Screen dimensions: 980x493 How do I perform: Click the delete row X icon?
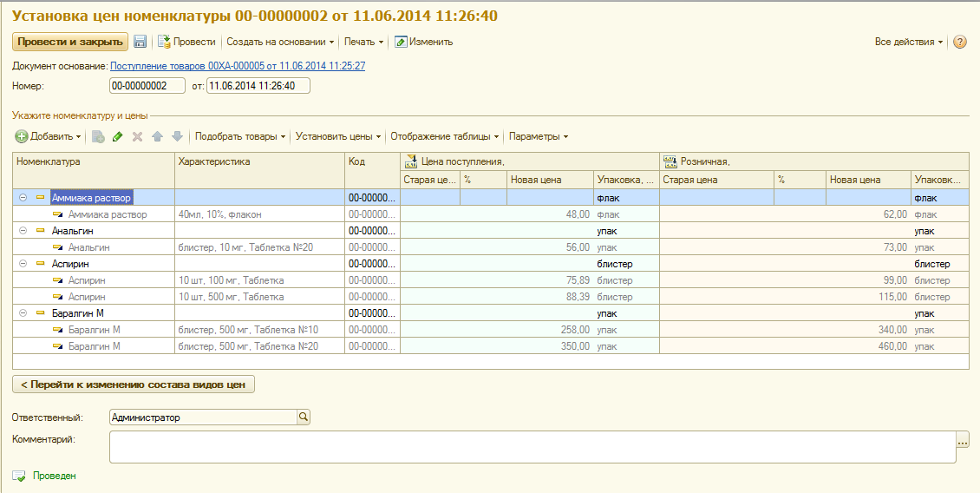click(x=137, y=136)
